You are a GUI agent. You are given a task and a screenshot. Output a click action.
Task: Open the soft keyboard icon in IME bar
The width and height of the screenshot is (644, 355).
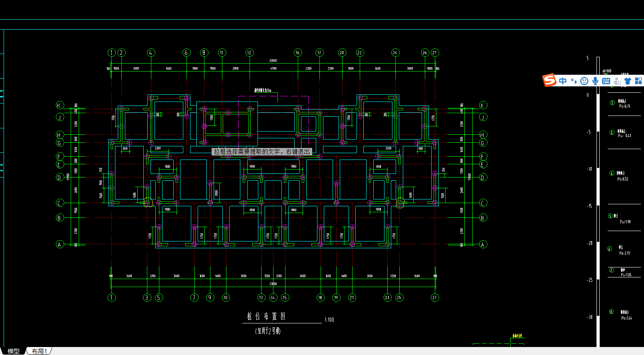click(606, 81)
